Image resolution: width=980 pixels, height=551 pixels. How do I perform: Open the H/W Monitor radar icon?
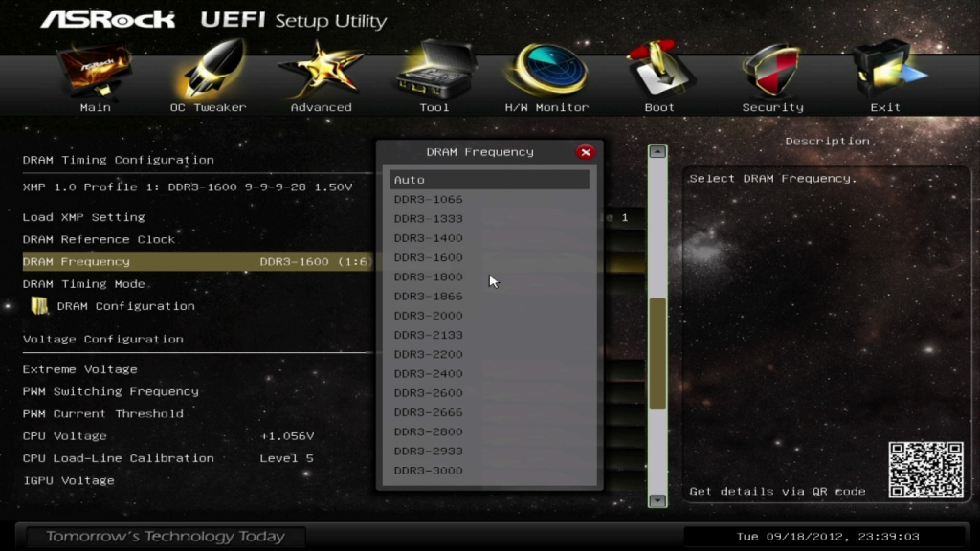pos(546,69)
